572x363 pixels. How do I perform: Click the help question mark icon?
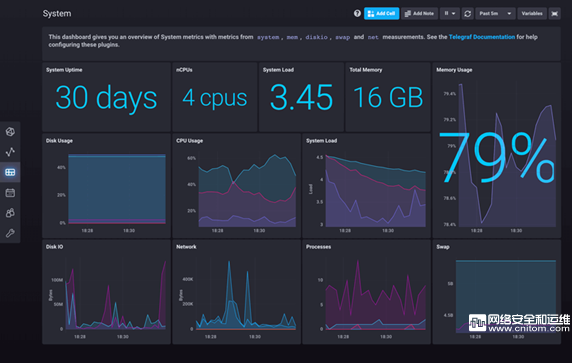pyautogui.click(x=357, y=13)
